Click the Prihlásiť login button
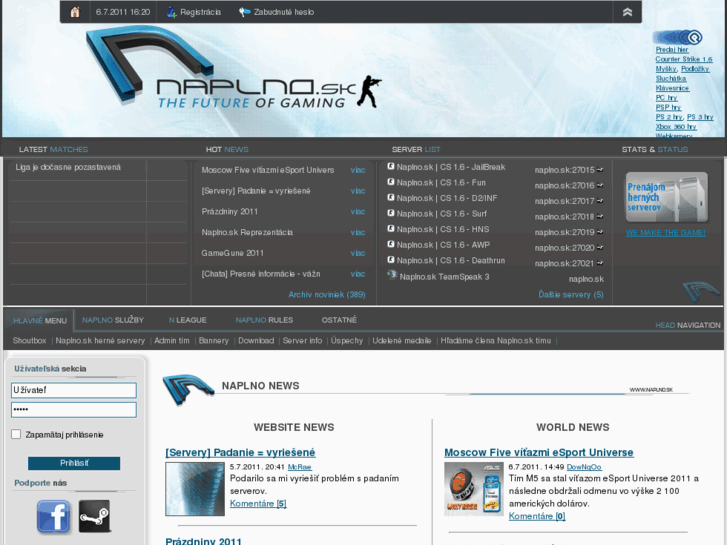Viewport: 727px width, 545px height. pos(74,463)
